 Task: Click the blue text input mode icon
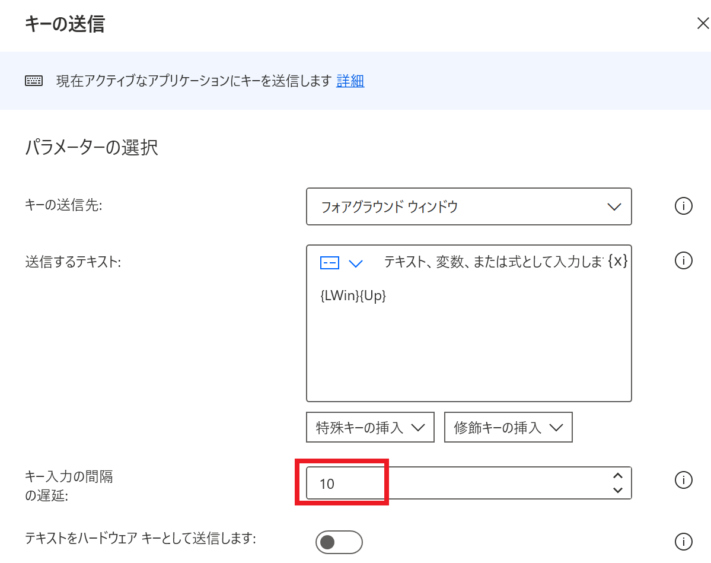click(x=329, y=263)
